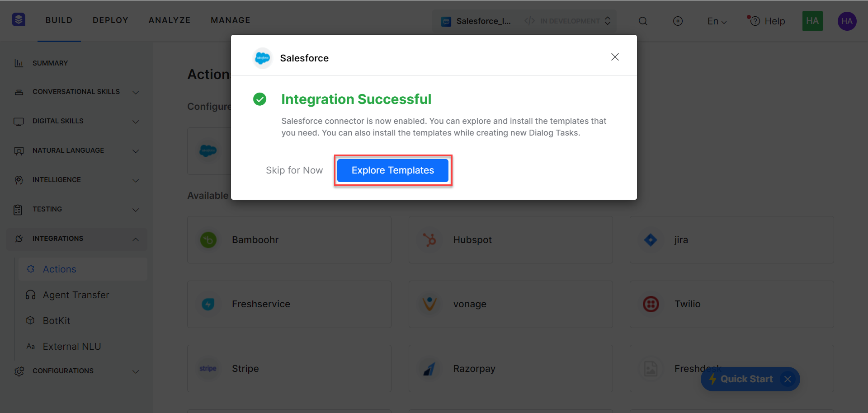868x413 pixels.
Task: Switch to the Deploy tab
Action: coord(110,20)
